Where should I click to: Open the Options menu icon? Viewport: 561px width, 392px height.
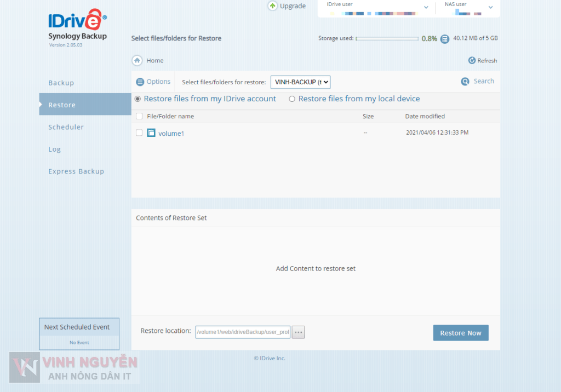[x=140, y=82]
